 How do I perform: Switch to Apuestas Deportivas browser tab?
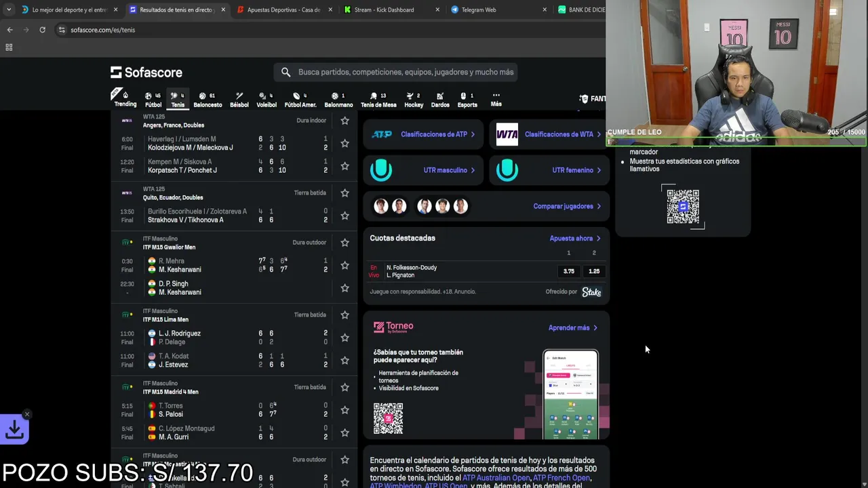[283, 10]
